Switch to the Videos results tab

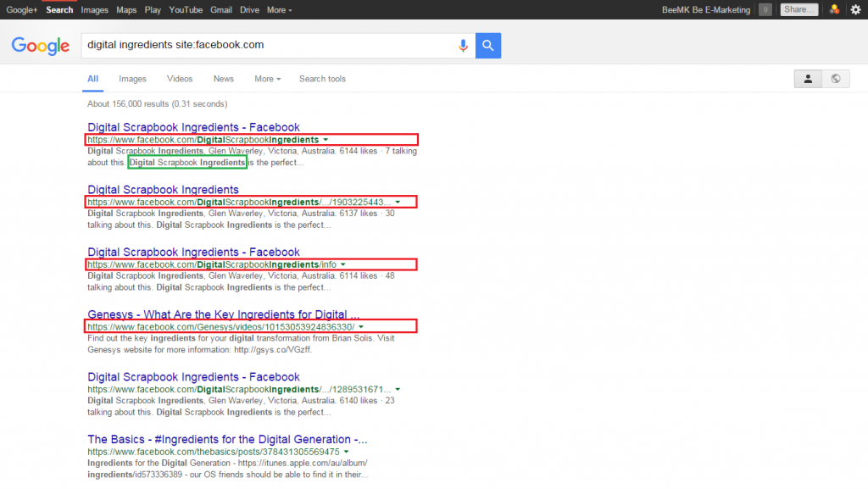point(180,79)
